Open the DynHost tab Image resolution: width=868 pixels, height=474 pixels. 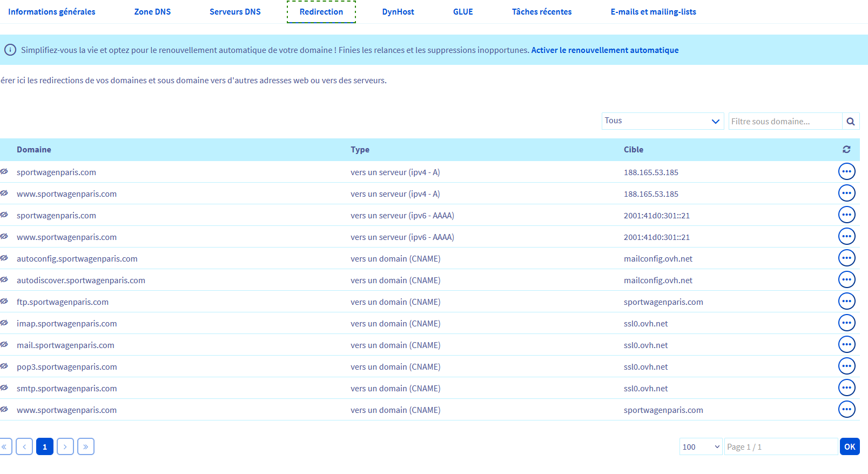398,12
